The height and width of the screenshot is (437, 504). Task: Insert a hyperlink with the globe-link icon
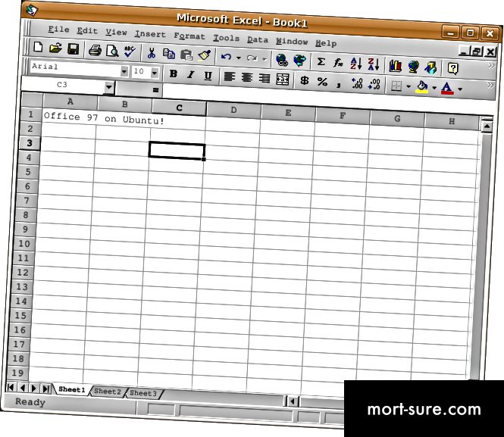point(282,60)
